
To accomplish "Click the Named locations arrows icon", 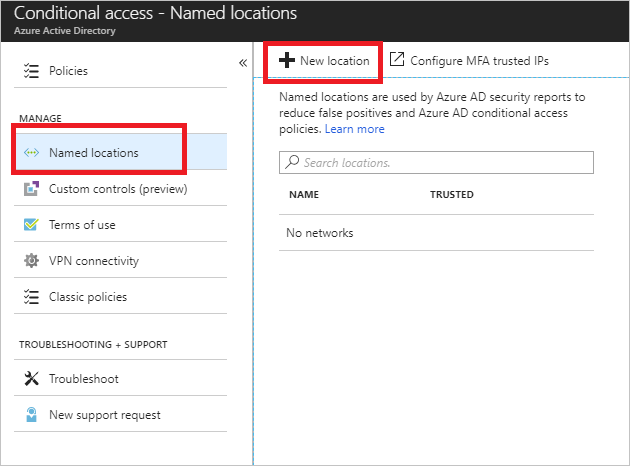I will coord(30,153).
